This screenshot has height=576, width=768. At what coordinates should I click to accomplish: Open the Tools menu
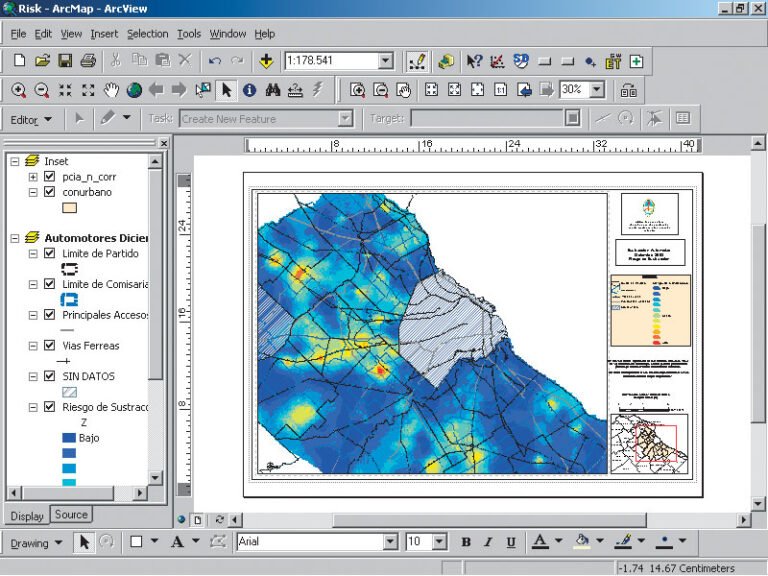[x=188, y=34]
